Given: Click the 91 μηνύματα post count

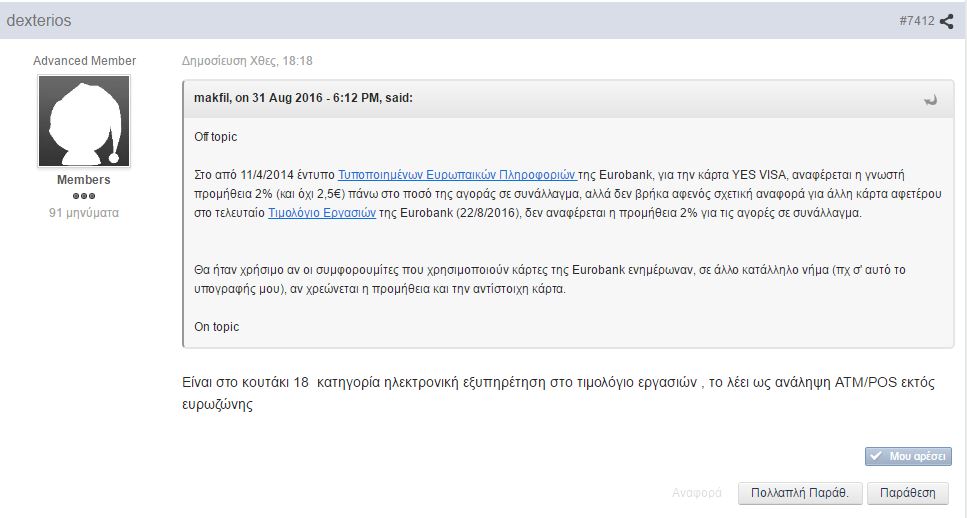Looking at the screenshot, I should point(84,213).
